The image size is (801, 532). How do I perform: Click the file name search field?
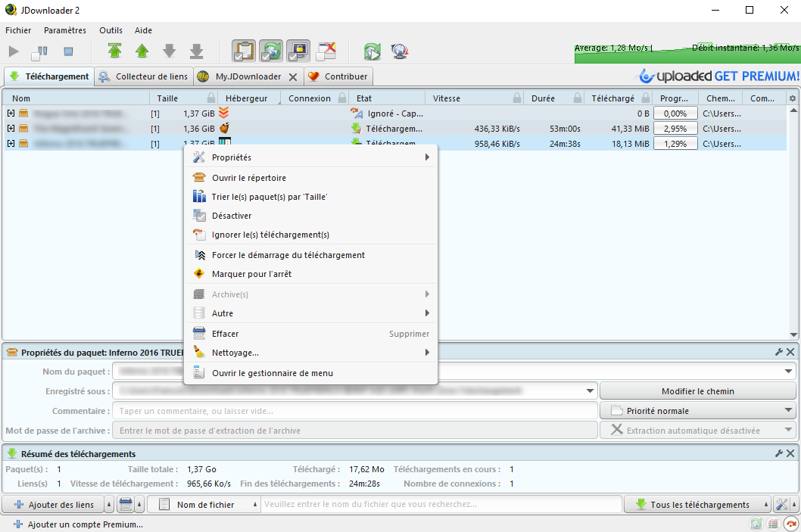441,505
